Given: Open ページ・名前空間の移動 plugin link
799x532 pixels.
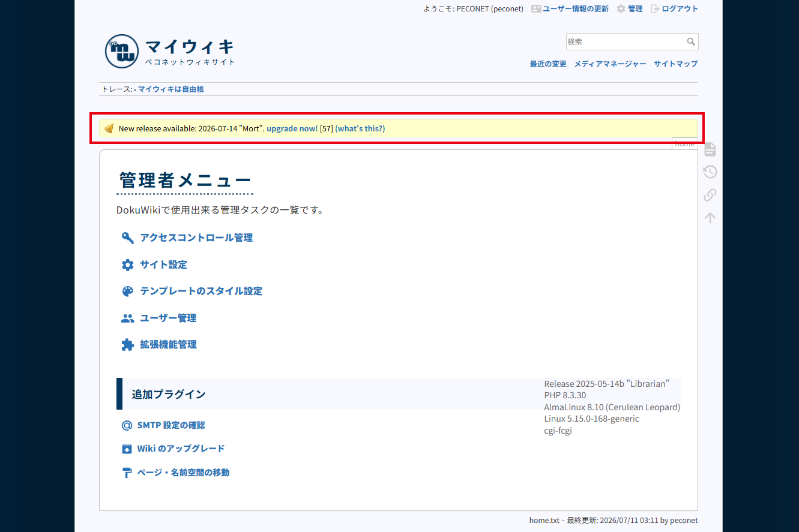Looking at the screenshot, I should pos(183,473).
